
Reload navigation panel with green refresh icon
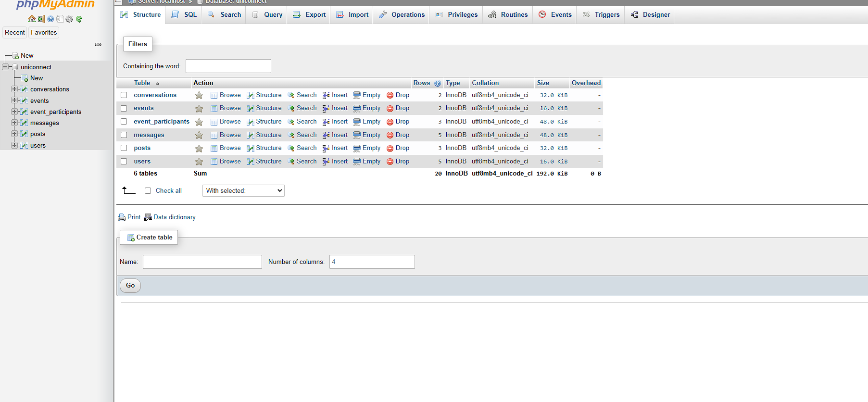click(x=79, y=19)
